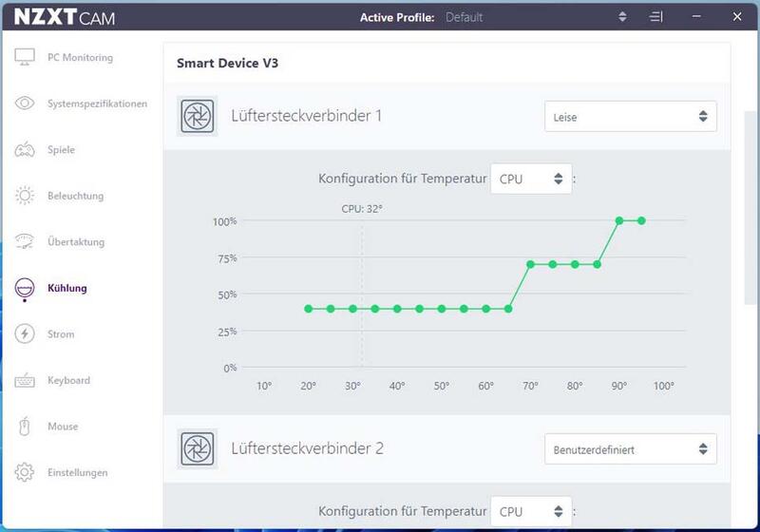Screen dimensions: 760x532
Task: Click the NZXT CAM logo
Action: point(65,17)
